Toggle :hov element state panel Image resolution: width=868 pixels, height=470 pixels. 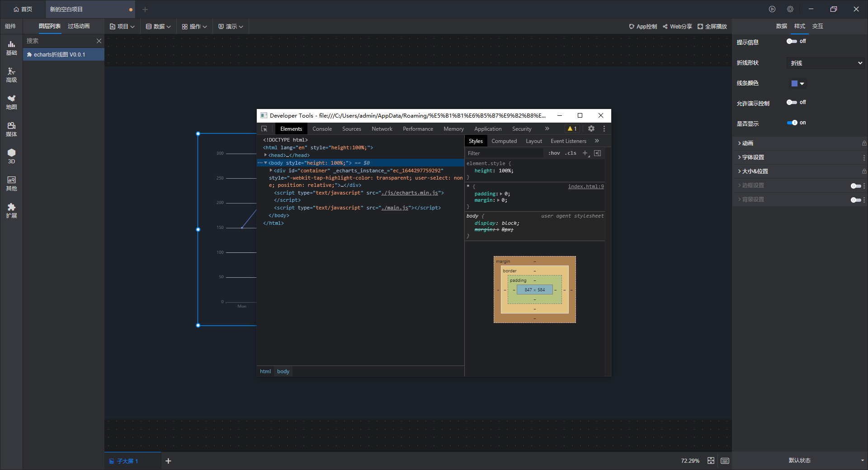pyautogui.click(x=554, y=153)
